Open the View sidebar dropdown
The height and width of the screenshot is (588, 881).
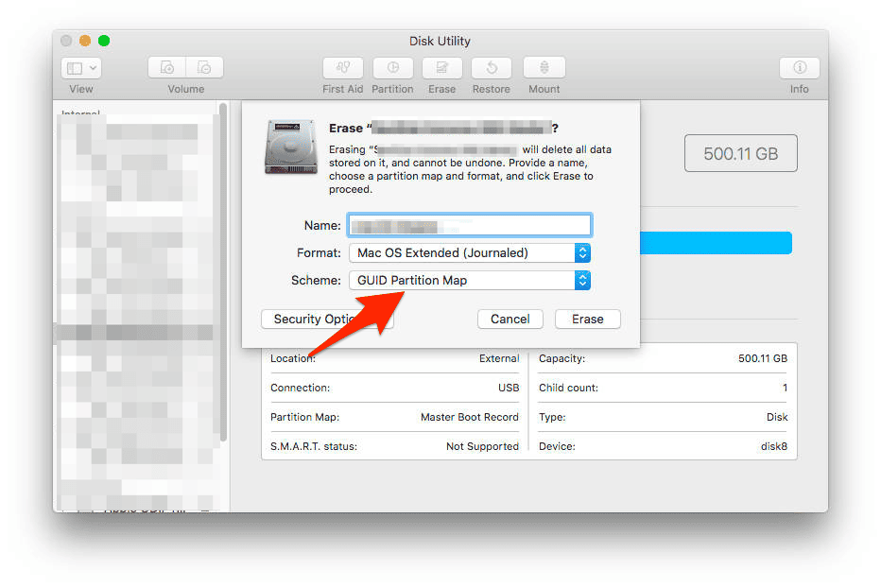[81, 68]
